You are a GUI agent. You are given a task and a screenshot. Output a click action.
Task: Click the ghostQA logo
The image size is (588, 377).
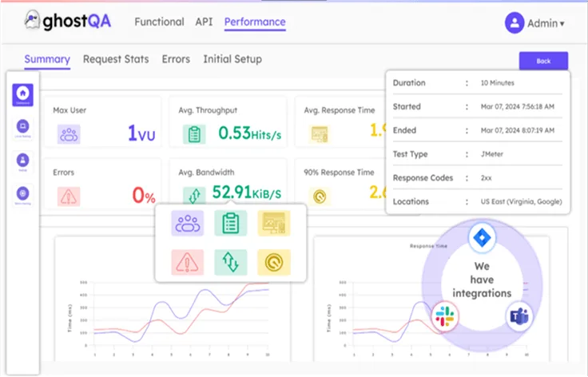tap(67, 22)
